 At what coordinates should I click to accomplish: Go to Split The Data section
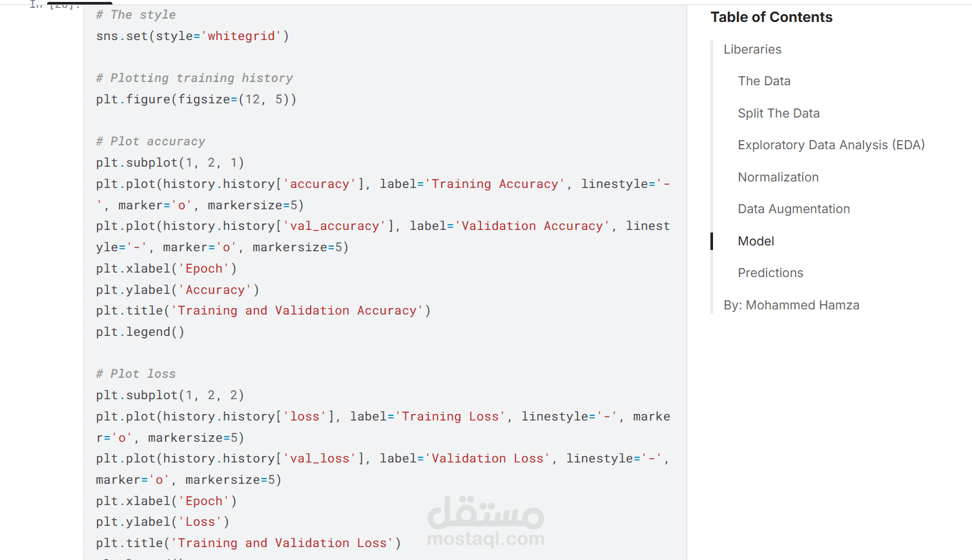coord(778,114)
